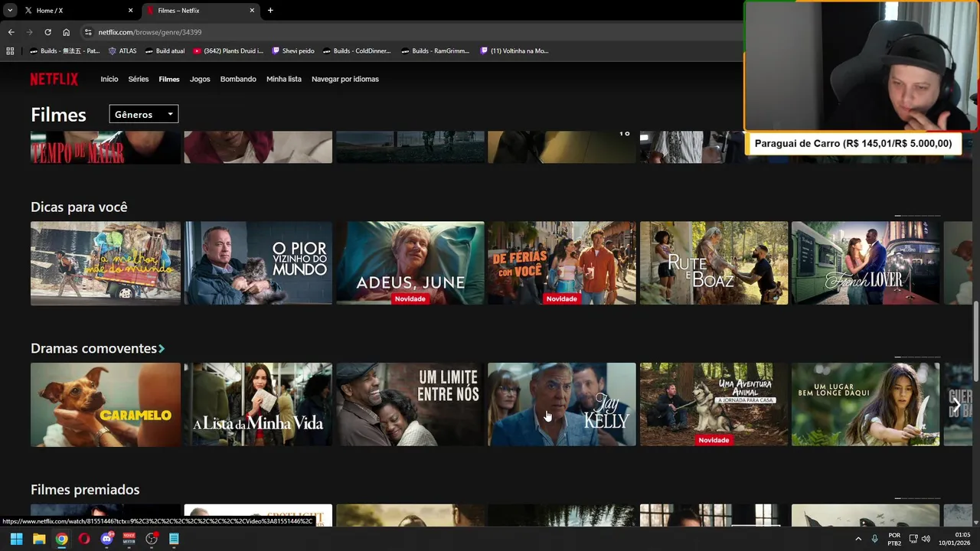
Task: Open Jogos in Netflix nav
Action: pos(200,79)
